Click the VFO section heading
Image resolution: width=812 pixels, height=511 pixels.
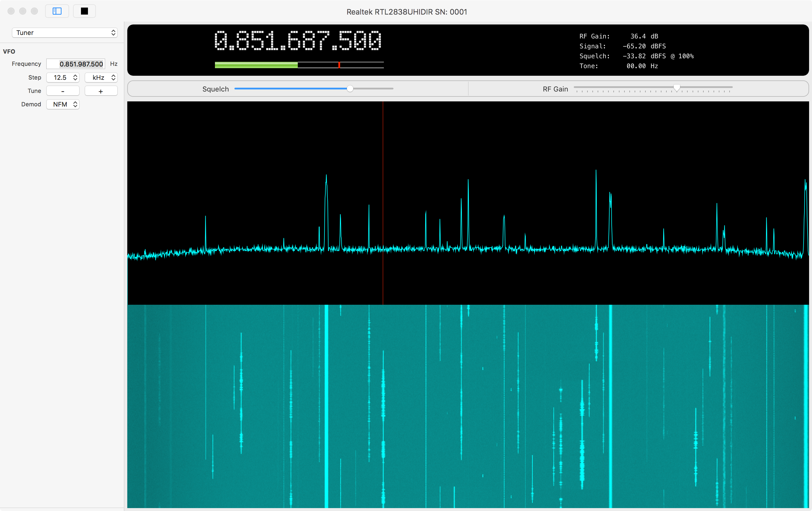pyautogui.click(x=9, y=52)
